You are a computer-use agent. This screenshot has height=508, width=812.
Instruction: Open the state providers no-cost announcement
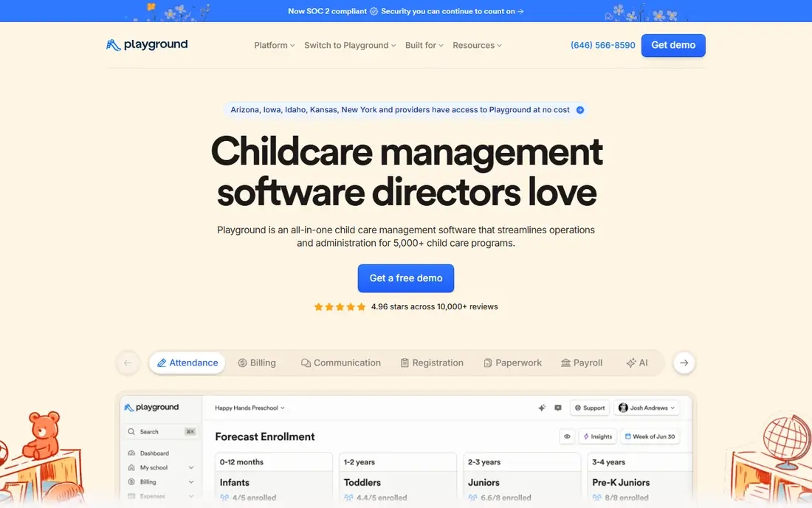406,110
